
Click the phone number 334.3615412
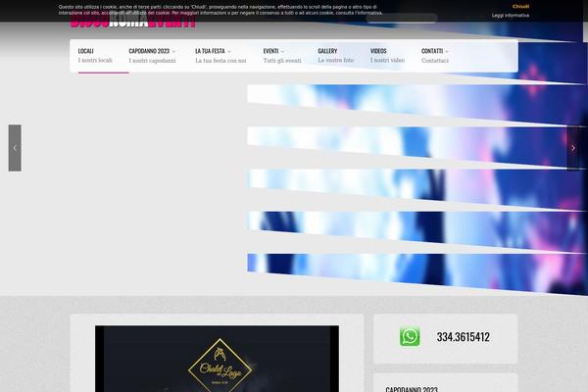(x=464, y=337)
